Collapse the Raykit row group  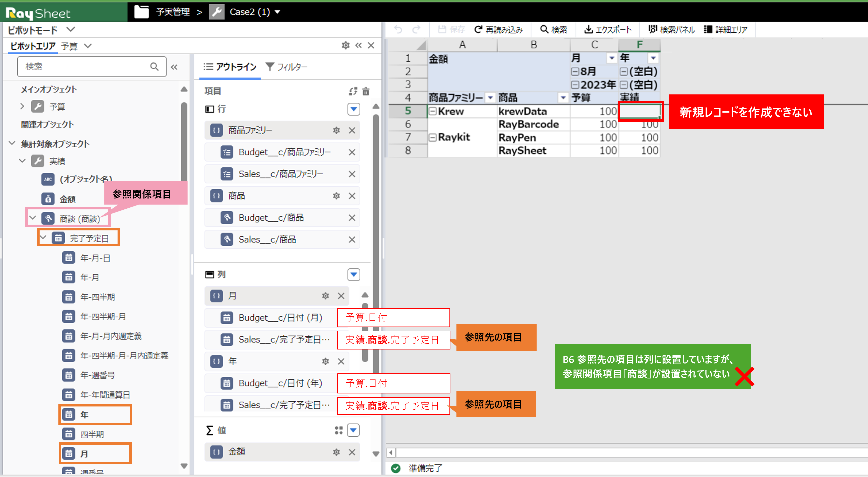pos(433,137)
